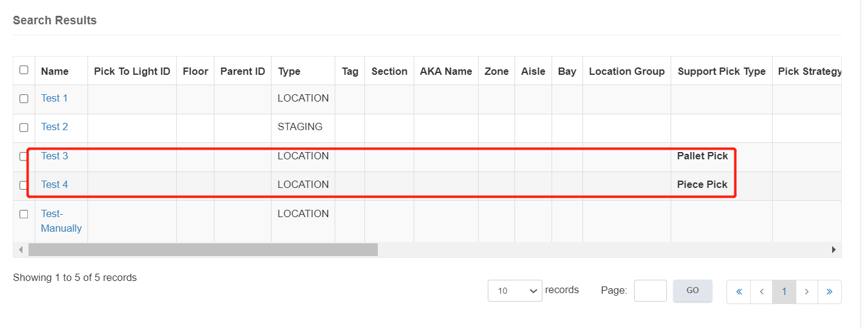Click the horizontal scrollbar right arrow
The width and height of the screenshot is (868, 329).
pyautogui.click(x=834, y=249)
